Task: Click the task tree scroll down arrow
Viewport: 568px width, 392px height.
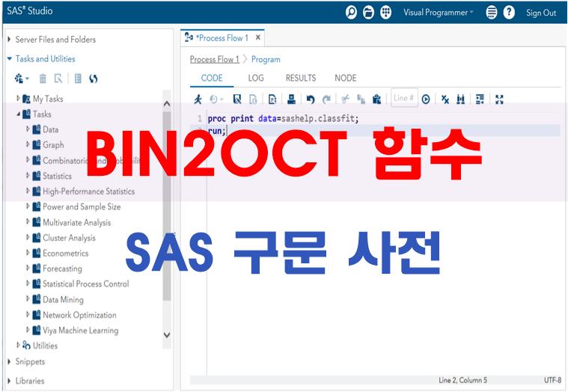Action: pyautogui.click(x=167, y=335)
